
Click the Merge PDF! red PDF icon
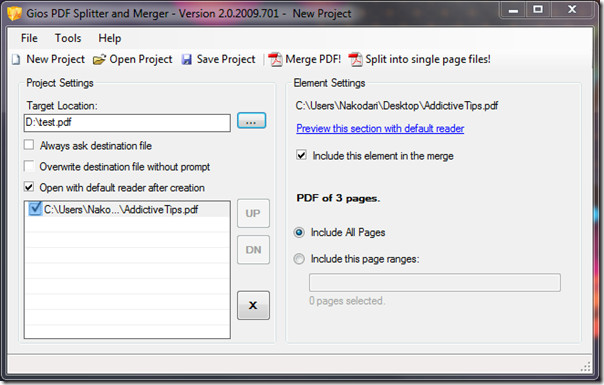[275, 60]
